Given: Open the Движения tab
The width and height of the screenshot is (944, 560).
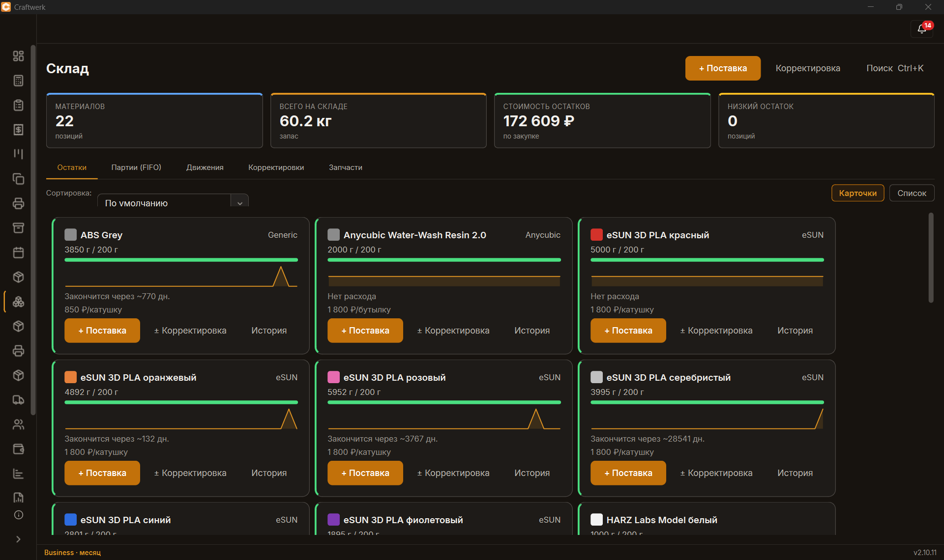Looking at the screenshot, I should click(205, 168).
